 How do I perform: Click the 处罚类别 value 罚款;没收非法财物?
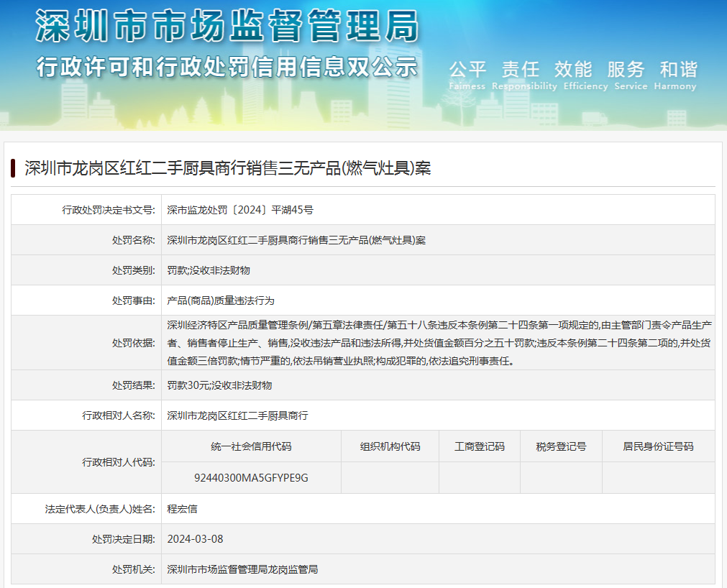(209, 270)
